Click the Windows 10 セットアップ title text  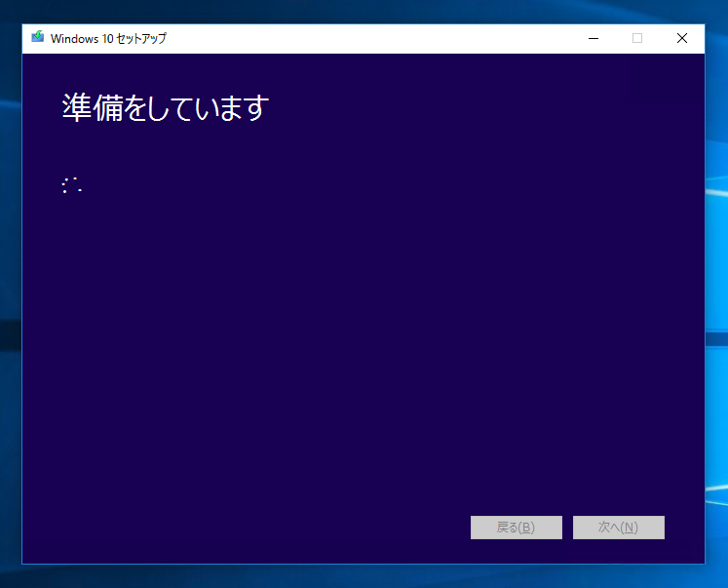[x=108, y=39]
